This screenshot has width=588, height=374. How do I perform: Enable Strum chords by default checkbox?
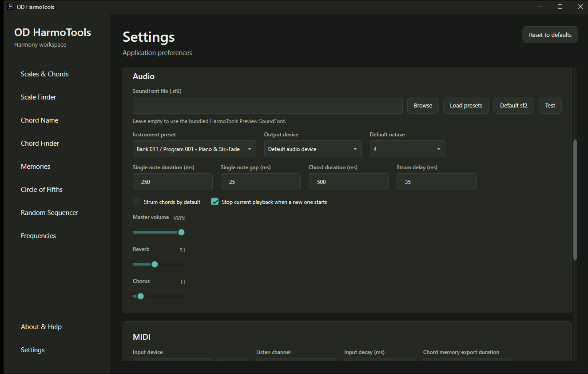(x=137, y=202)
